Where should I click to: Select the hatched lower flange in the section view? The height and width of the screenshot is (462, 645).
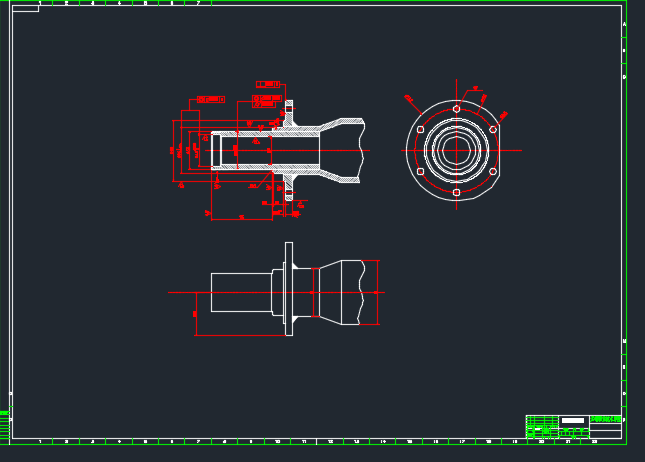click(289, 187)
